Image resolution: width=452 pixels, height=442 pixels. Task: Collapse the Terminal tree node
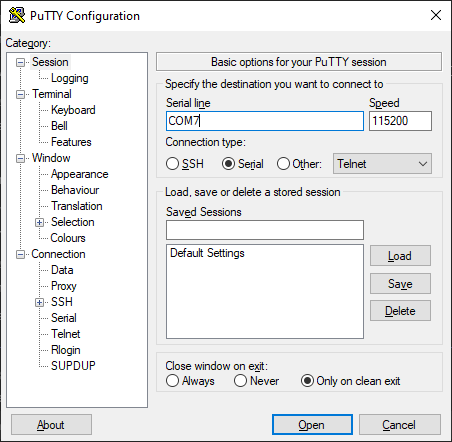pos(20,94)
